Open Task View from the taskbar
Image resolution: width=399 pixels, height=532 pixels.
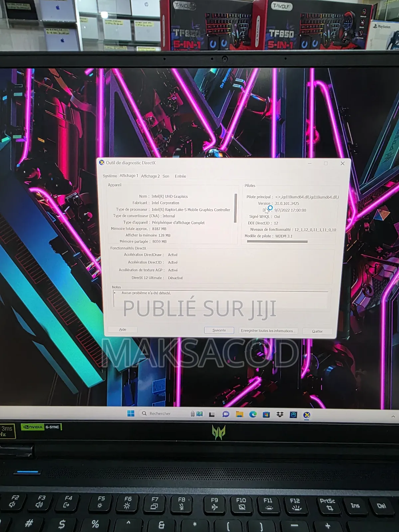[211, 414]
